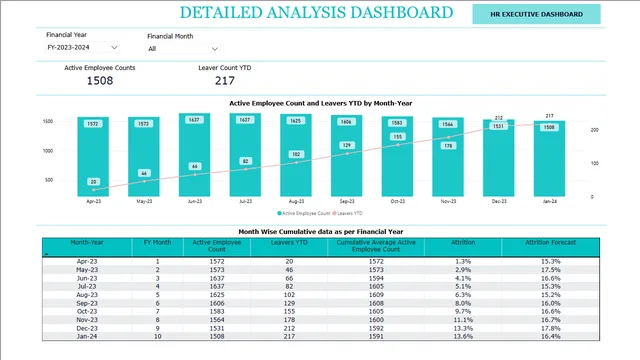
Task: Select the Jul-23 bar in the chart
Action: pos(245,155)
